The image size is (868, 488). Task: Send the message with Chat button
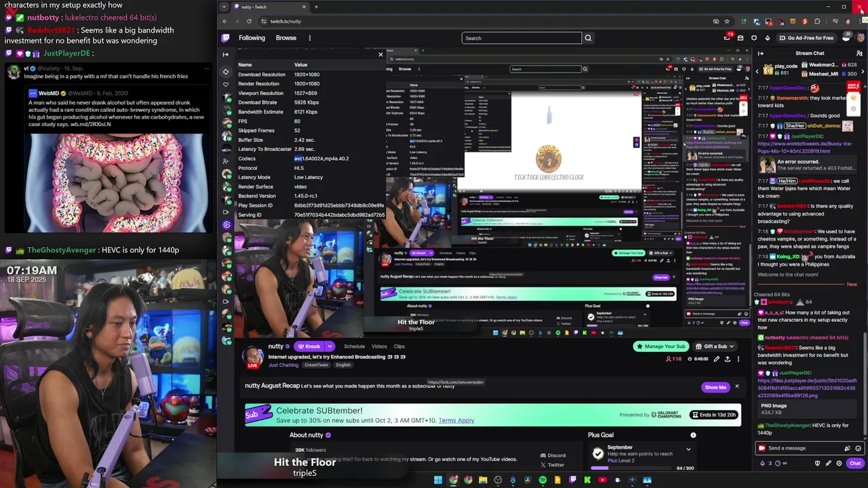pyautogui.click(x=855, y=464)
